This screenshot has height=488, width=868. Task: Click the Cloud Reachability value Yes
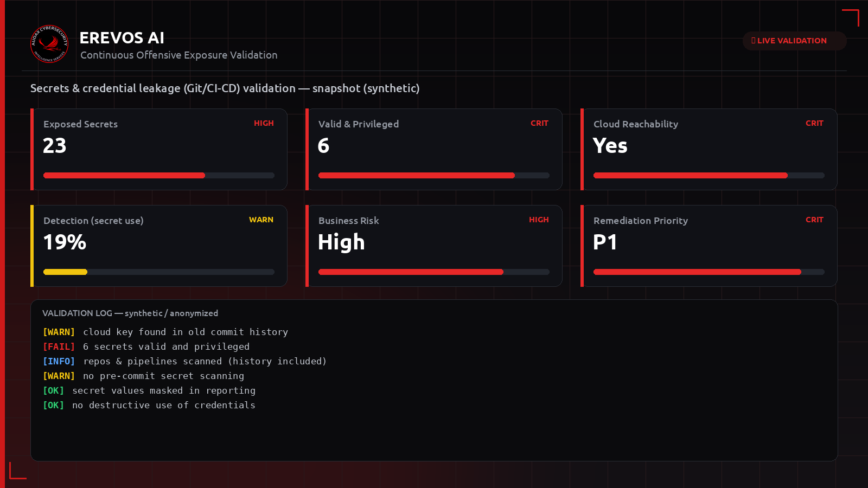tap(610, 146)
